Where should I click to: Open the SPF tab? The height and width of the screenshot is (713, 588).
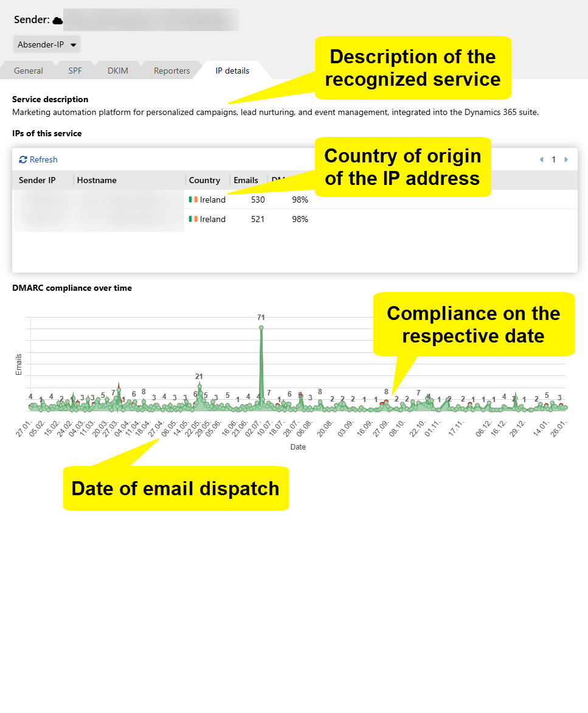point(75,71)
